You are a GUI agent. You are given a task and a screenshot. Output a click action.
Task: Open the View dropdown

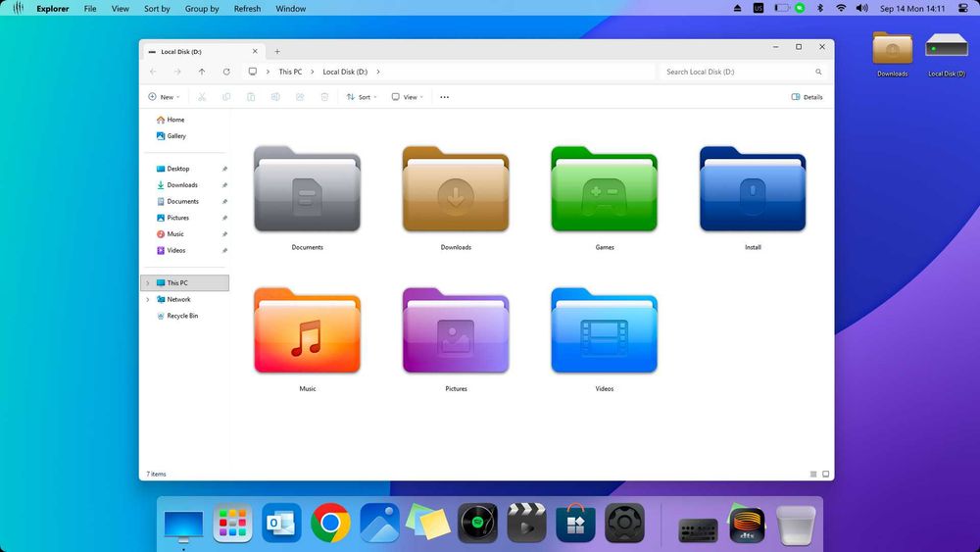pos(408,97)
